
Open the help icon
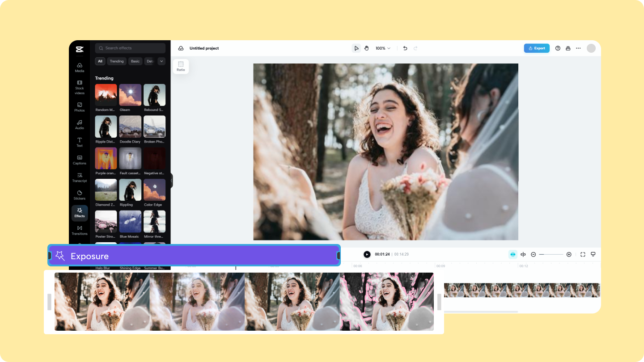click(558, 48)
